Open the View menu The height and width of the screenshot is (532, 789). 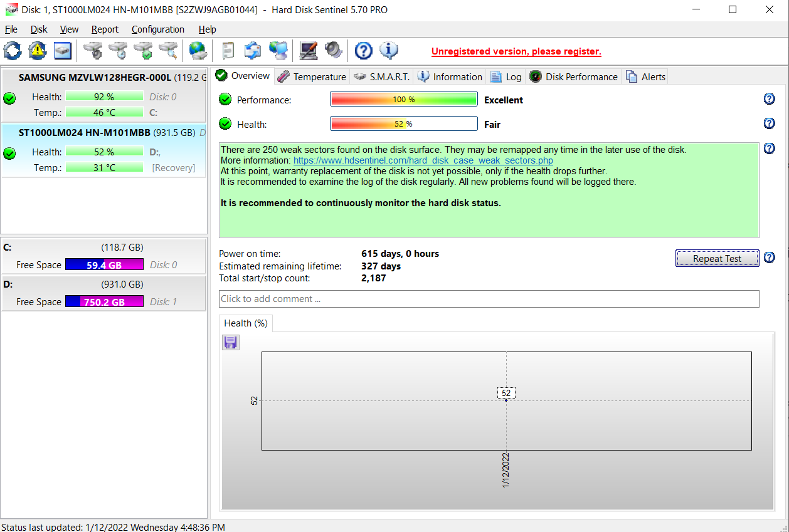coord(70,29)
